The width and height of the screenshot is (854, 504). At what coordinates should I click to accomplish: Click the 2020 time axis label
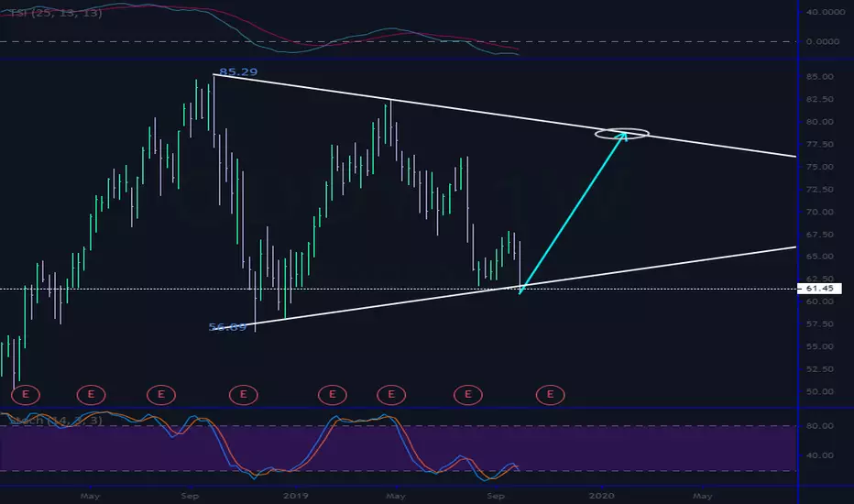tap(601, 496)
